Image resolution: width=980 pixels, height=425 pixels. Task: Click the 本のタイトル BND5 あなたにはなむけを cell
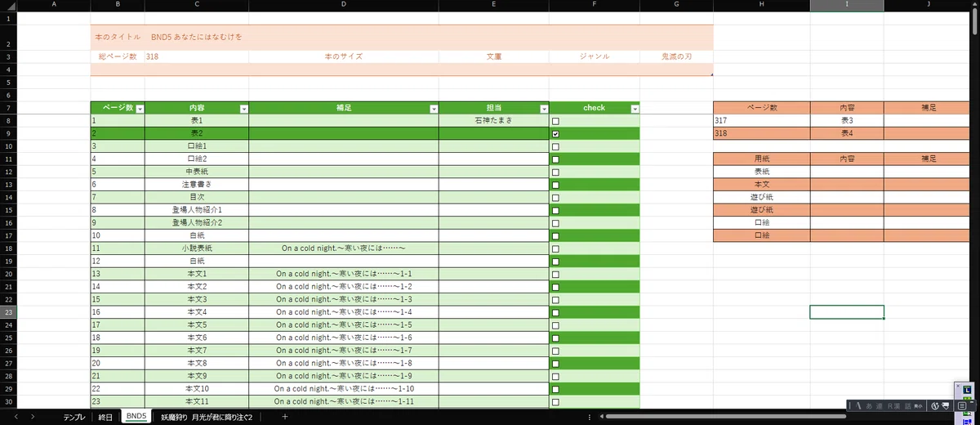[402, 37]
